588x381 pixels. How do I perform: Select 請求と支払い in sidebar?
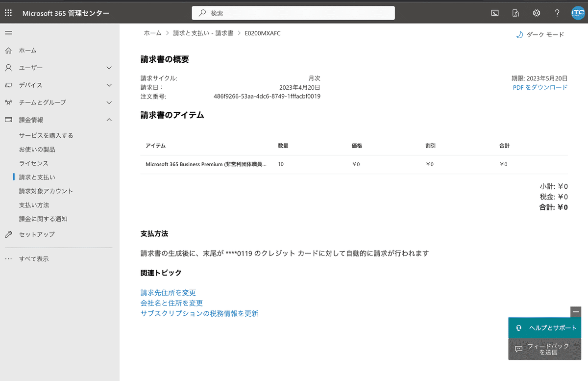[x=37, y=177]
